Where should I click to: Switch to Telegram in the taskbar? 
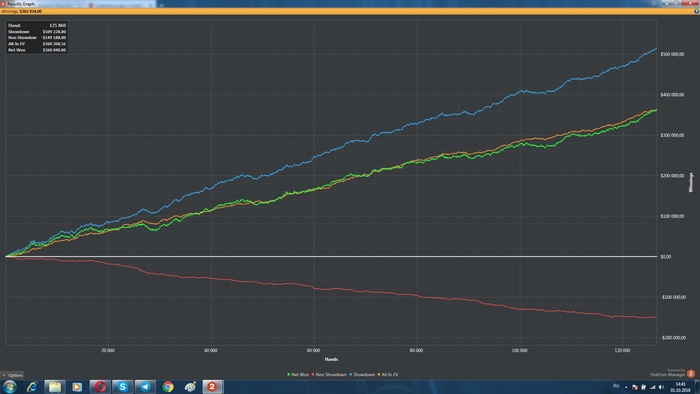(145, 387)
